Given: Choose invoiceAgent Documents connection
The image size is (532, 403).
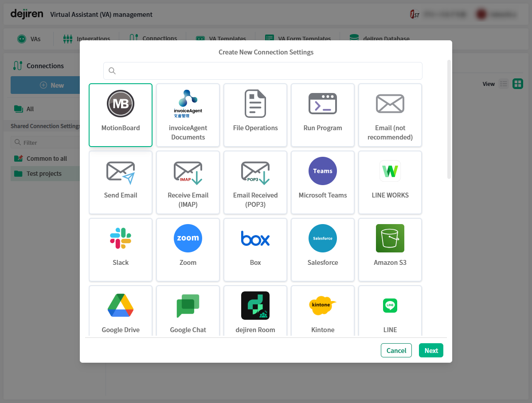Looking at the screenshot, I should click(188, 115).
